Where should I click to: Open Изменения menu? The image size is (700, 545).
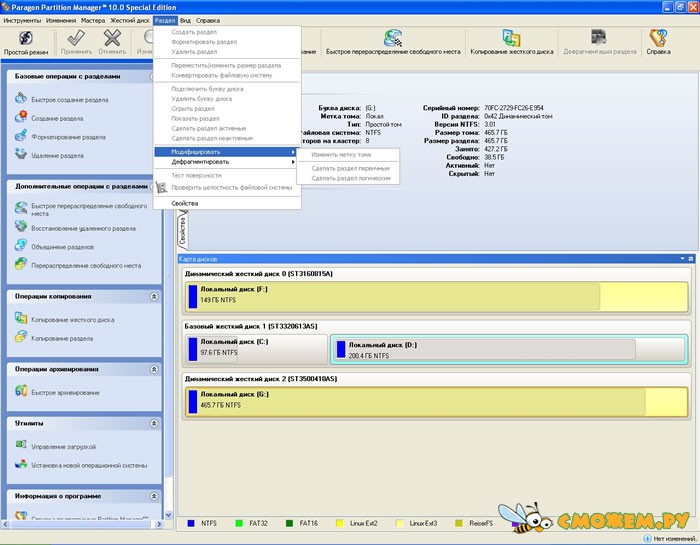(61, 21)
